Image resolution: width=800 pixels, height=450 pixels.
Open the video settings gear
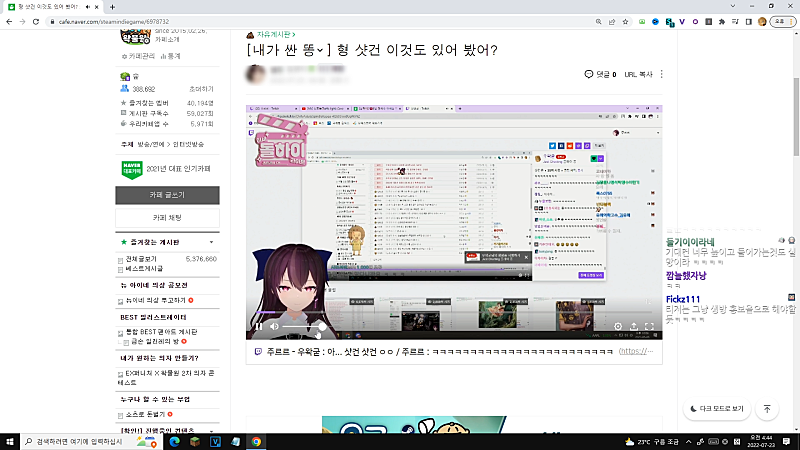pos(618,326)
